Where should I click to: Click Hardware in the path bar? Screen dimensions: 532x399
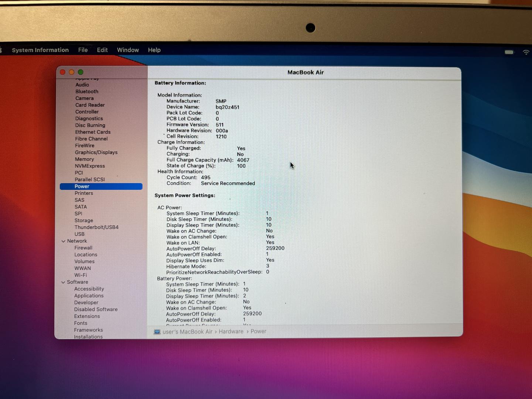(231, 332)
